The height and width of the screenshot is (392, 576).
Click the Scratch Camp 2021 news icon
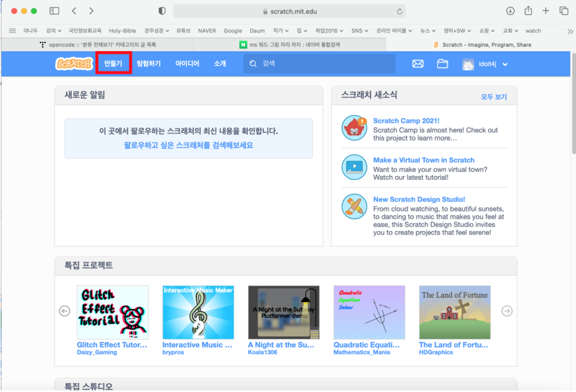(354, 127)
